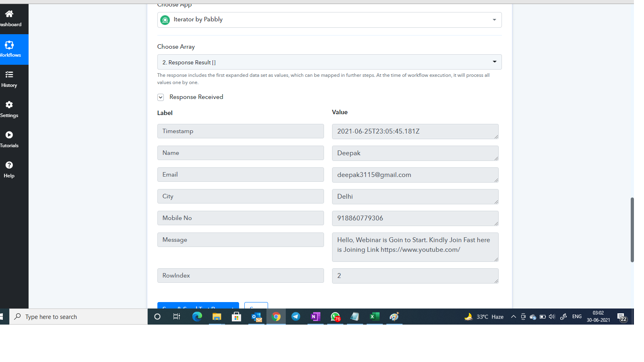The image size is (644, 362).
Task: Open Microsoft Store from taskbar
Action: coord(236,317)
